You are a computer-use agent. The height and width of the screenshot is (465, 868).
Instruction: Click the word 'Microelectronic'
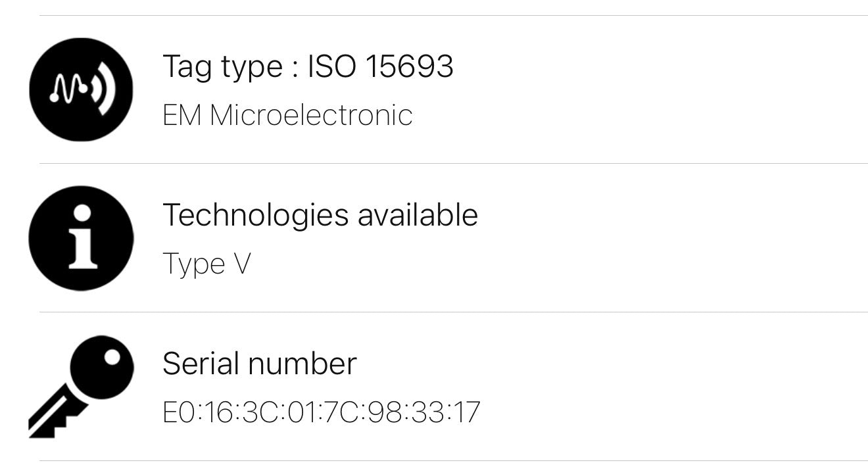(311, 115)
